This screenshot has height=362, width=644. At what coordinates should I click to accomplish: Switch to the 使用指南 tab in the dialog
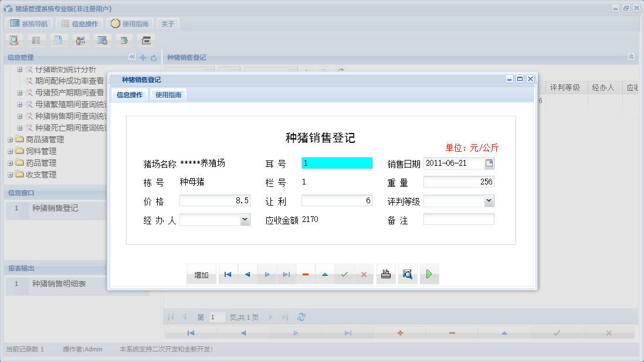[168, 93]
